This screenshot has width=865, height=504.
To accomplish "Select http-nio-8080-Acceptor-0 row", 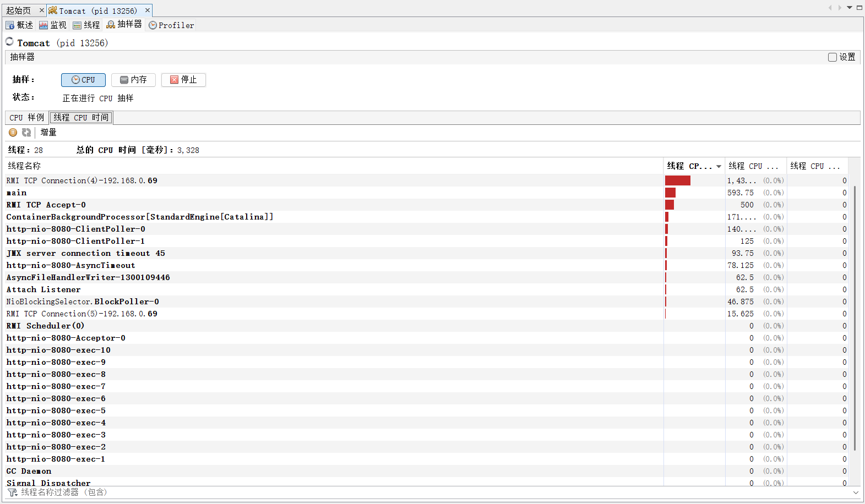I will [x=427, y=338].
